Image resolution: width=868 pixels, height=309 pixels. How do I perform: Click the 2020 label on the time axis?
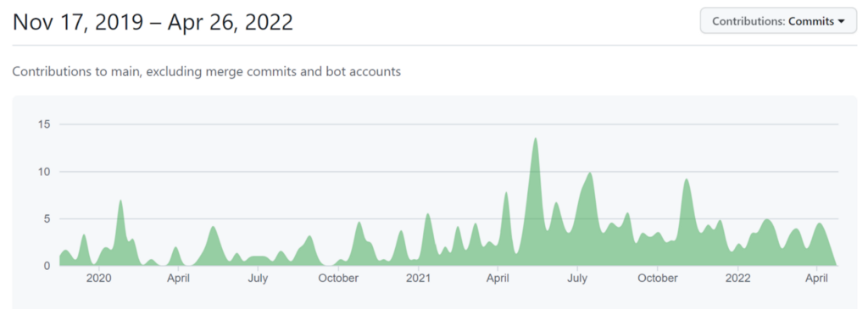pyautogui.click(x=99, y=279)
